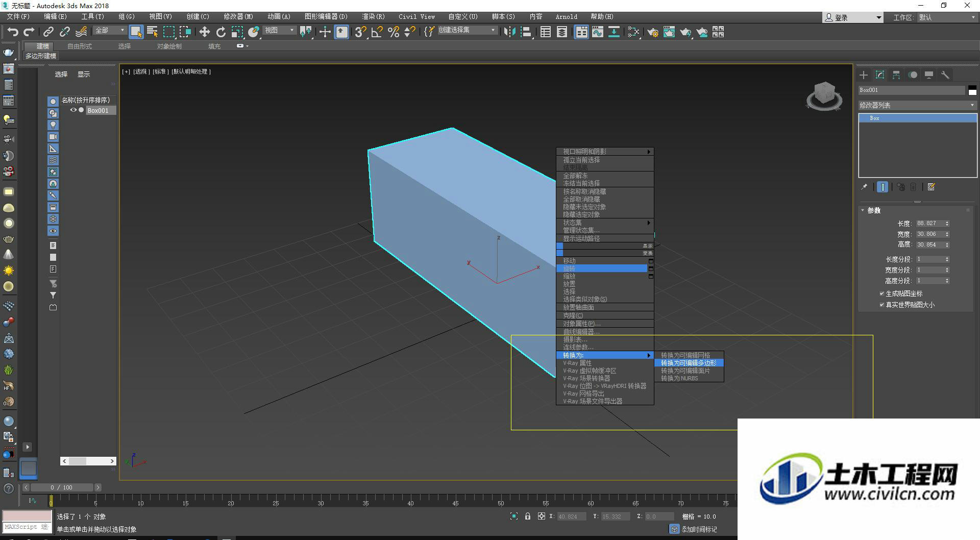
Task: Click the Box001 object name field
Action: point(912,90)
